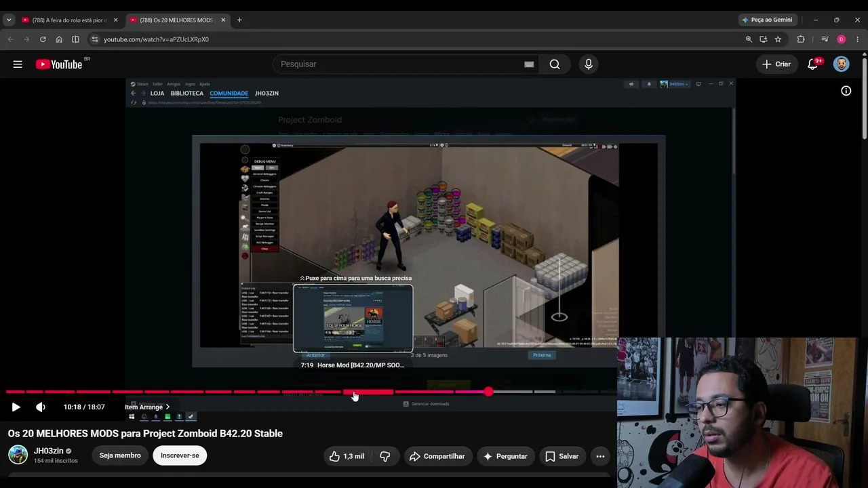
Task: Save the video with Salvar
Action: (x=561, y=456)
